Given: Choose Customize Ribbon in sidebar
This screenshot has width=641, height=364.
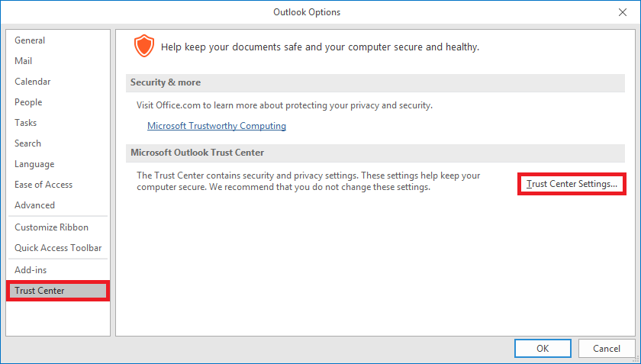Looking at the screenshot, I should pos(51,227).
